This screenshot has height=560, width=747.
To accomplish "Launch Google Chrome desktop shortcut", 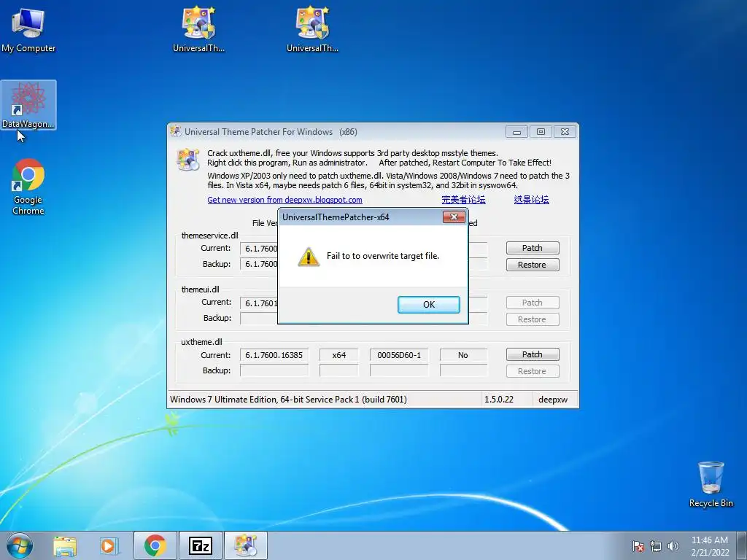I will click(x=28, y=187).
